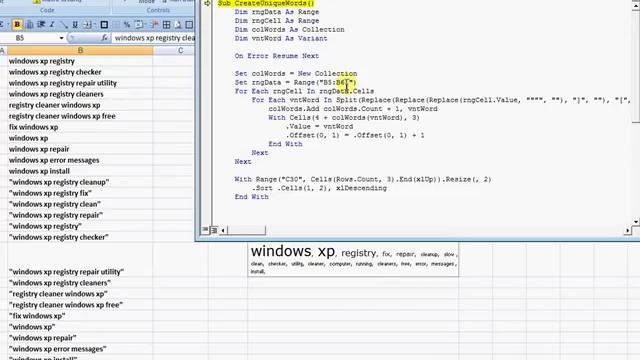The image size is (640, 360).
Task: Toggle the Bold formatting button
Action: point(17,25)
